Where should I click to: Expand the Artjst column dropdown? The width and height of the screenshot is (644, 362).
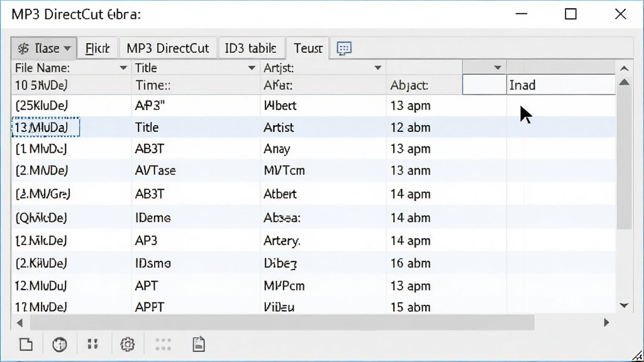[x=377, y=68]
